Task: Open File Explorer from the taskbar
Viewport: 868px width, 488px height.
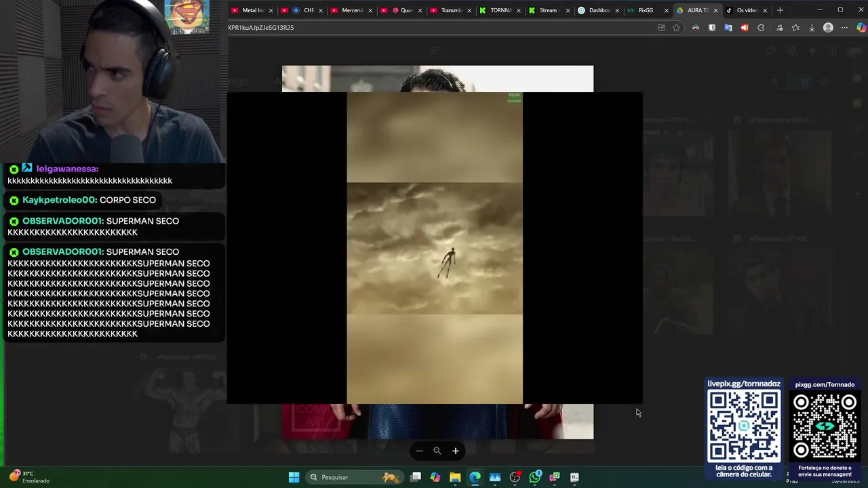Action: [455, 477]
